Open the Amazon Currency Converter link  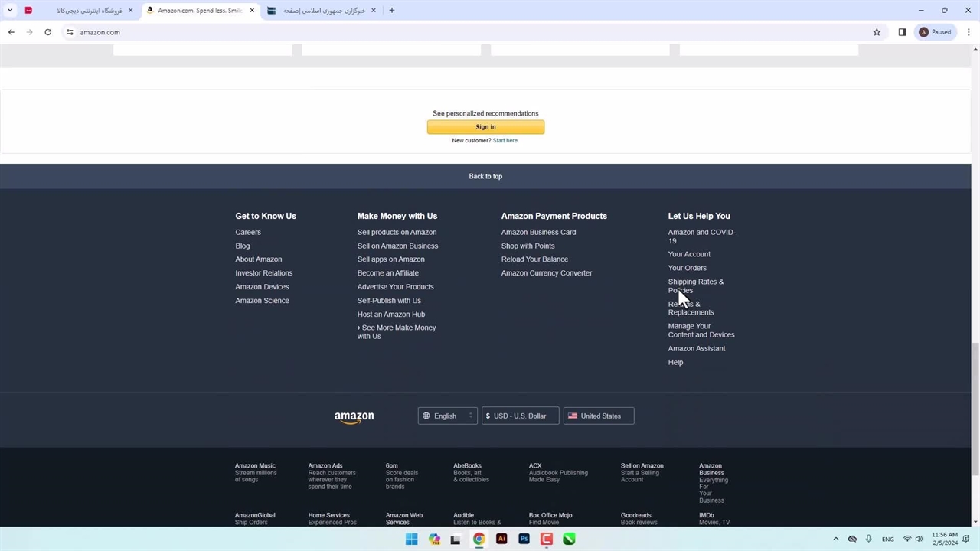pos(546,273)
